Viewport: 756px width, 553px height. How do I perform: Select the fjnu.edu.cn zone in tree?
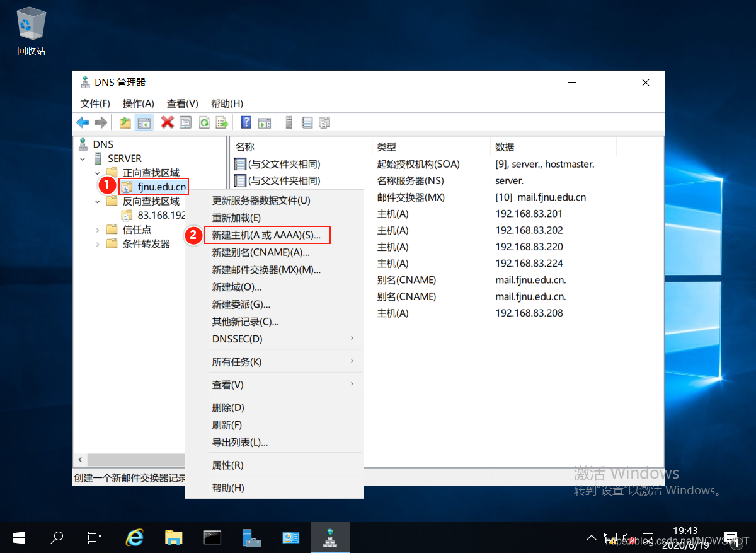tap(162, 187)
